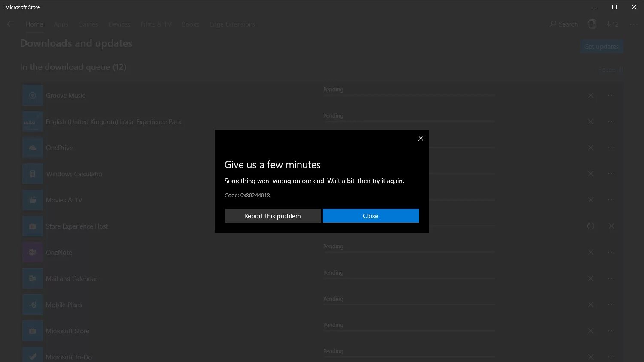Click the OneNote pending progress bar
Image resolution: width=644 pixels, height=362 pixels.
pyautogui.click(x=409, y=252)
